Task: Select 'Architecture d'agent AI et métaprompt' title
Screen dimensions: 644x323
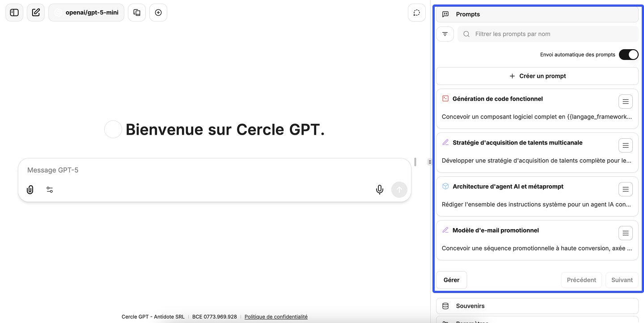Action: [x=508, y=187]
